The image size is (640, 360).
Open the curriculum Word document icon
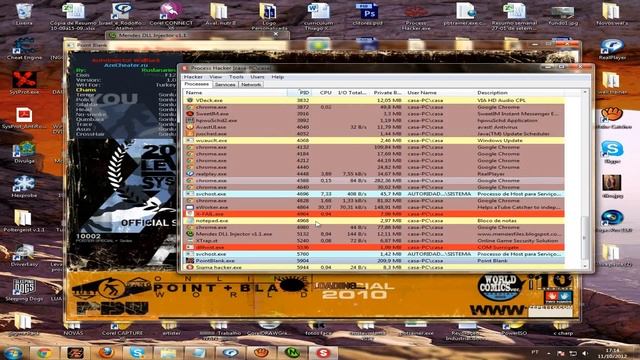tap(318, 16)
